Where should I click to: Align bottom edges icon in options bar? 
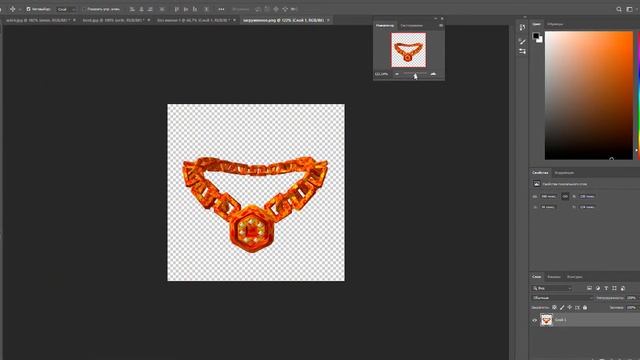coord(195,9)
